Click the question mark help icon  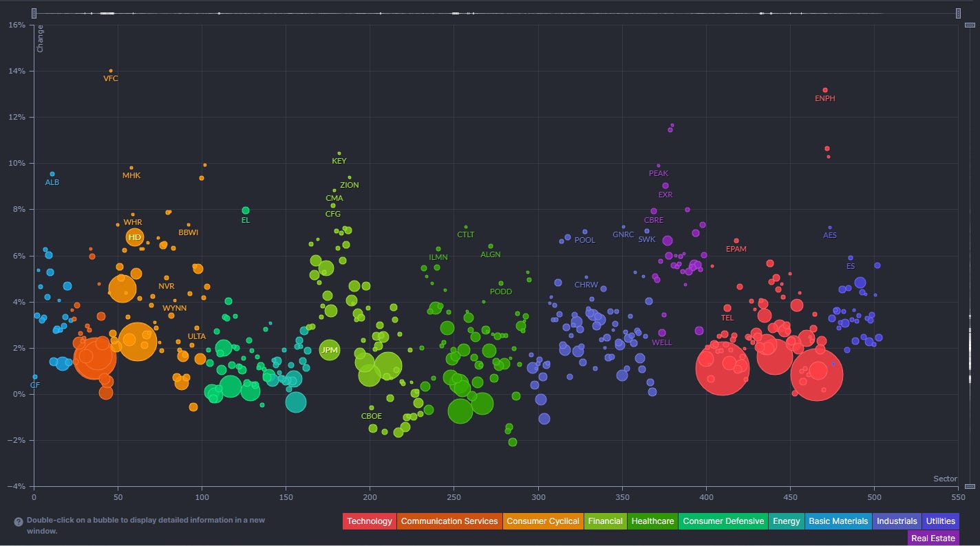click(19, 522)
